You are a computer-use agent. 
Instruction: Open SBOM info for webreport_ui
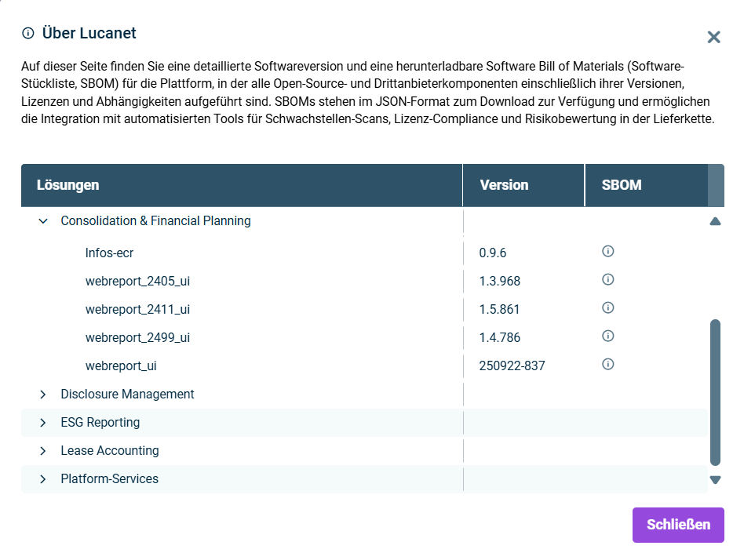click(607, 365)
